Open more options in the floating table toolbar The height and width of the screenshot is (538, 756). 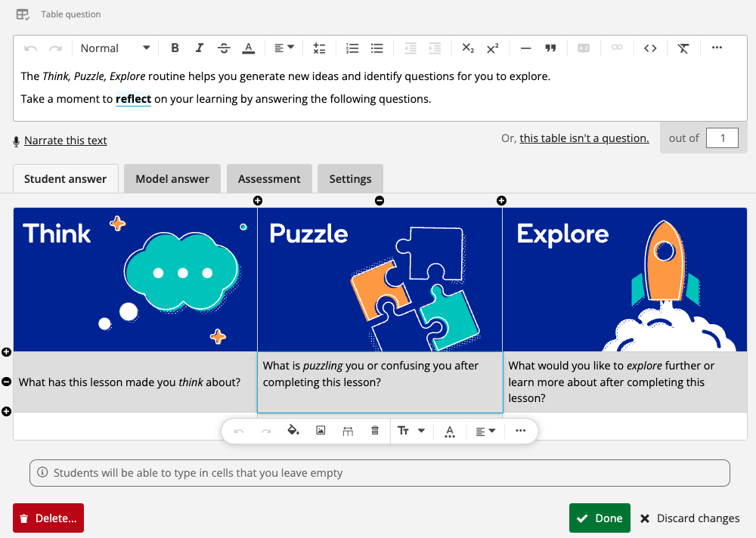point(521,431)
